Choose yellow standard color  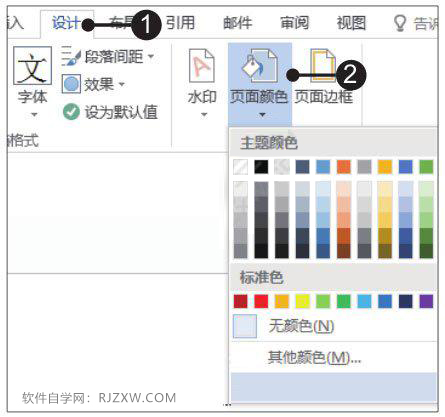tap(302, 301)
